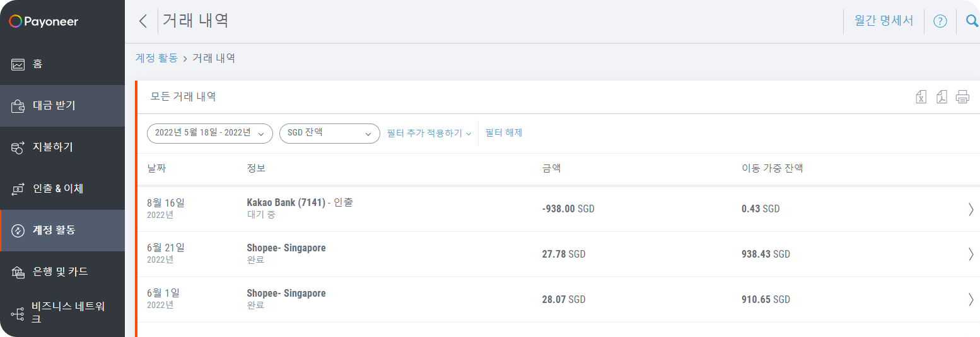Print the transaction list via printer icon
This screenshot has height=337, width=980.
[x=962, y=96]
